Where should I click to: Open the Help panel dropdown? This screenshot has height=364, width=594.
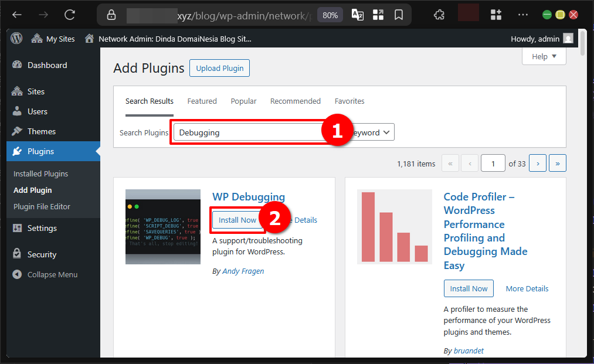coord(544,56)
